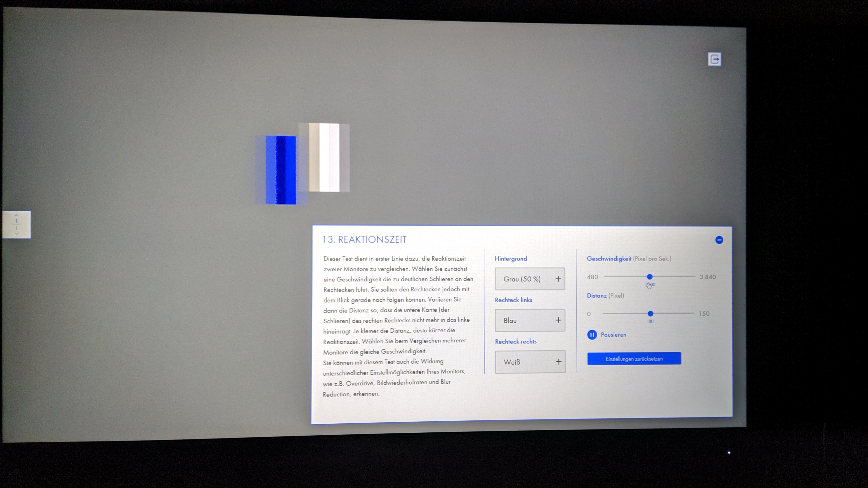Click the plus icon beside Grau (50 %)

[558, 279]
